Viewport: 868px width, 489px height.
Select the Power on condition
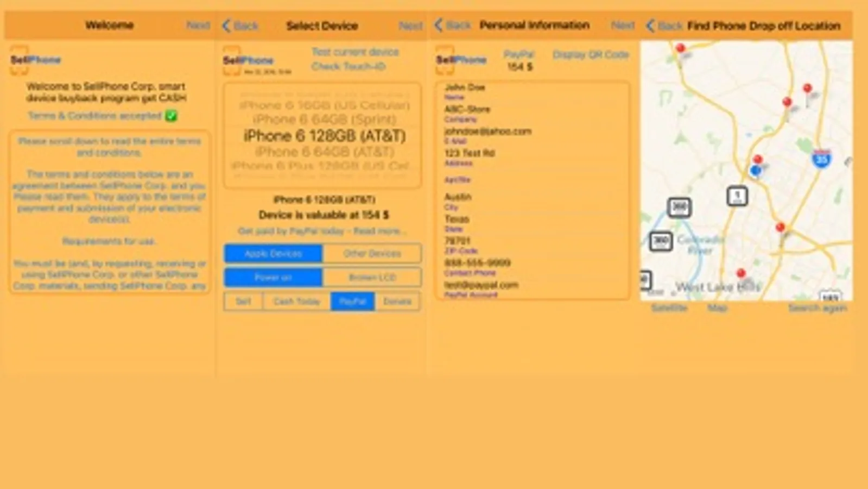273,277
